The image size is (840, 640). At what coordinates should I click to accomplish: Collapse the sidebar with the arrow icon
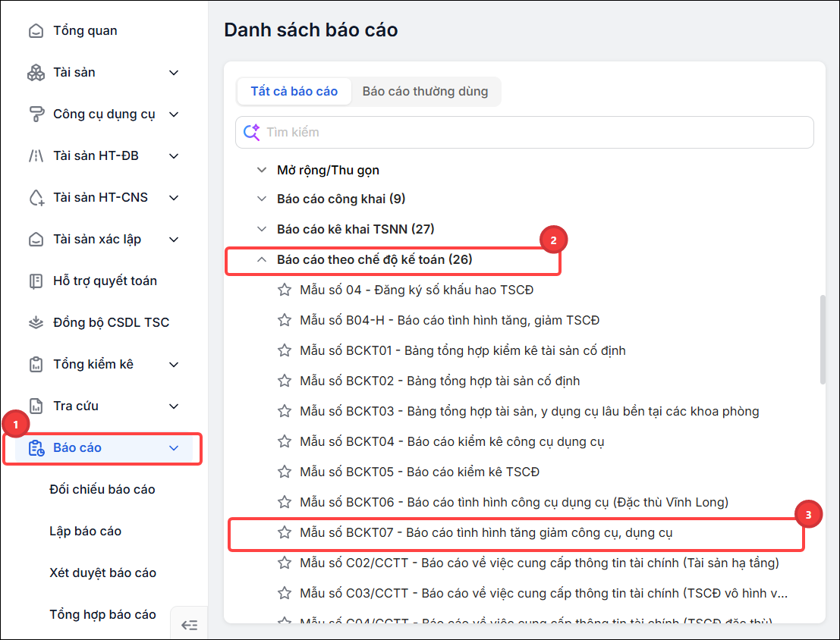point(189,625)
